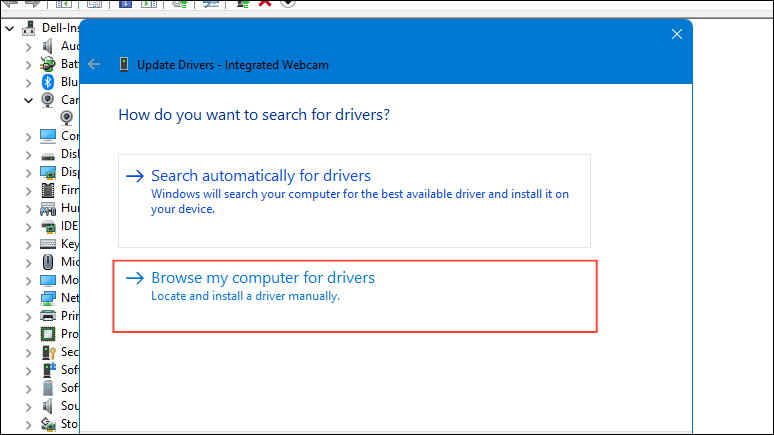Go back using the dialog's back arrow
The height and width of the screenshot is (435, 774).
(x=95, y=64)
